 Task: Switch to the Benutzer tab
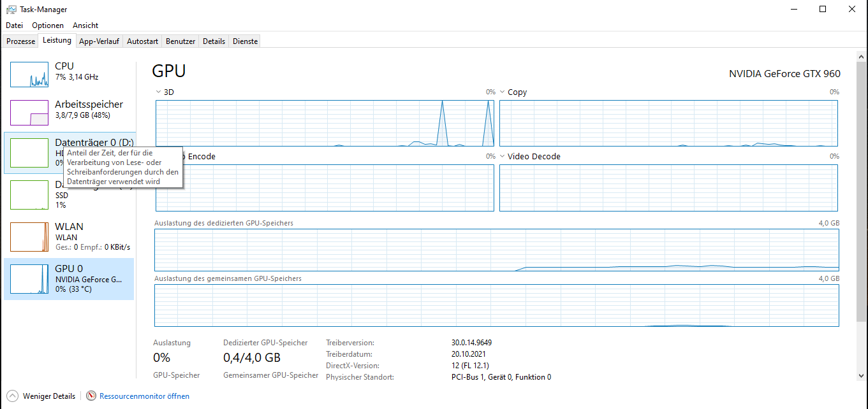(x=180, y=41)
